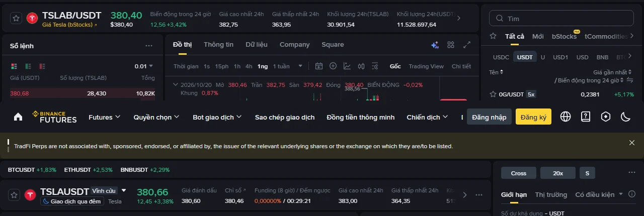The width and height of the screenshot is (644, 216).
Task: Select the 15ph time interval
Action: pyautogui.click(x=221, y=66)
